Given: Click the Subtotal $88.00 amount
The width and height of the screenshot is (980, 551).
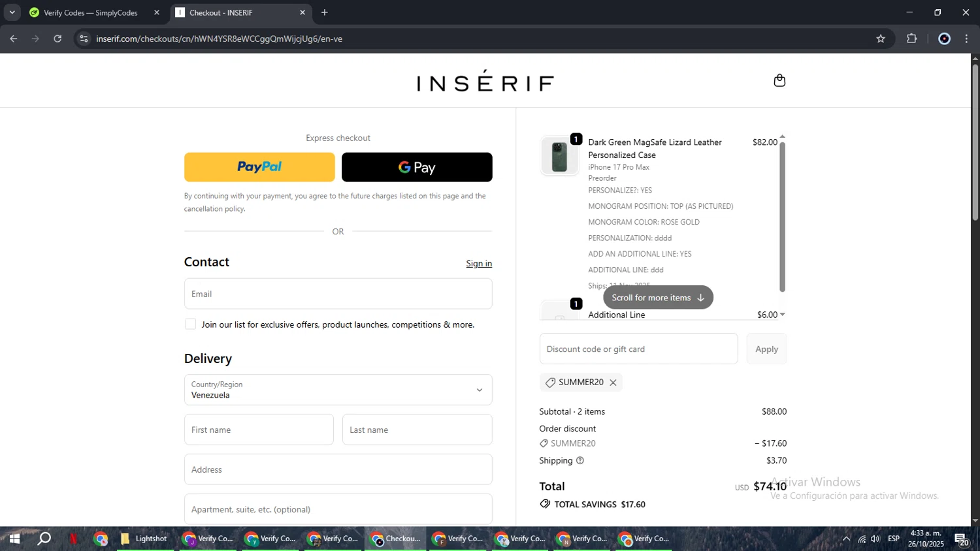Looking at the screenshot, I should click(x=774, y=412).
